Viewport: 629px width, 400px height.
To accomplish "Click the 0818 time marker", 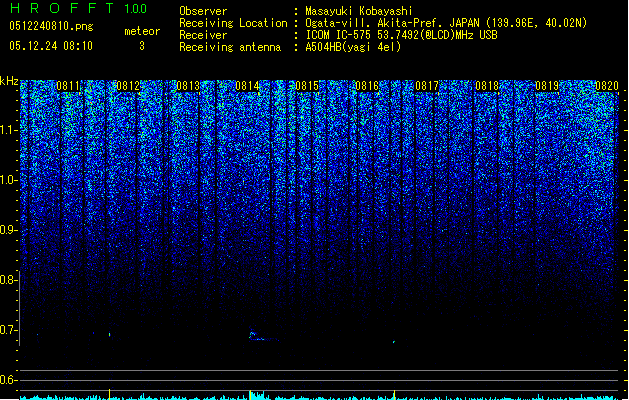I will coord(487,86).
